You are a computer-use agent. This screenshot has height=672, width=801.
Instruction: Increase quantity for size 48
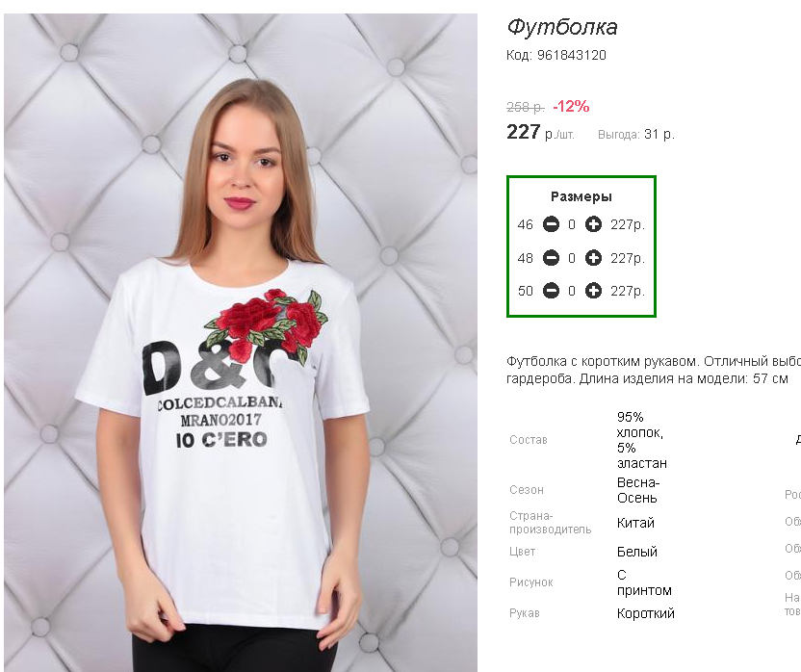(x=593, y=258)
